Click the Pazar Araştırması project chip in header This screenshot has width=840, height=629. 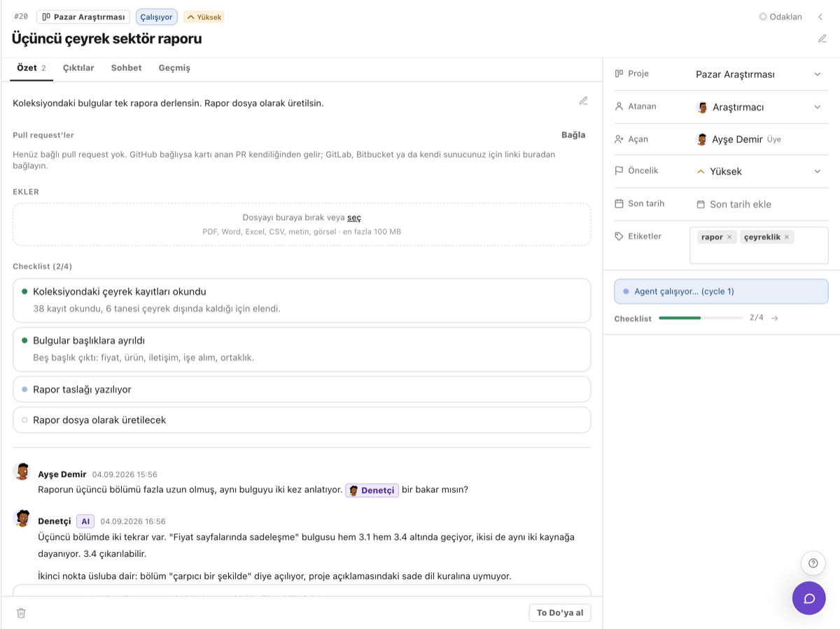click(83, 17)
